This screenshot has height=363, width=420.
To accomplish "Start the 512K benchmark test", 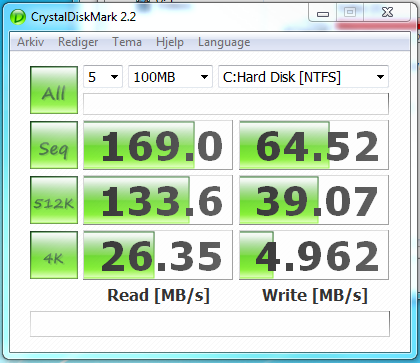I will tap(54, 200).
